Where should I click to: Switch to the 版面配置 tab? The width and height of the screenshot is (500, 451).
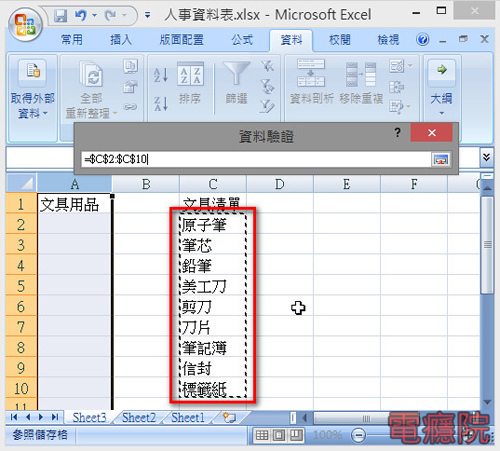pyautogui.click(x=181, y=40)
